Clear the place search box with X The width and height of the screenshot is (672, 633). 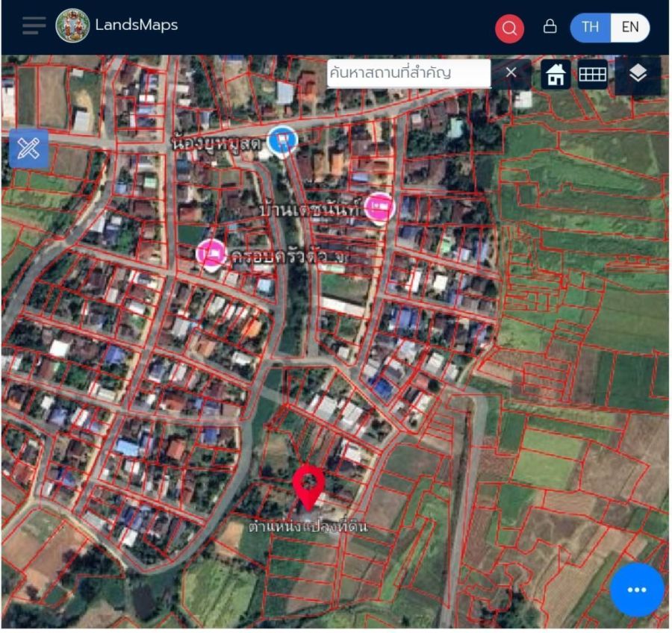coord(511,72)
